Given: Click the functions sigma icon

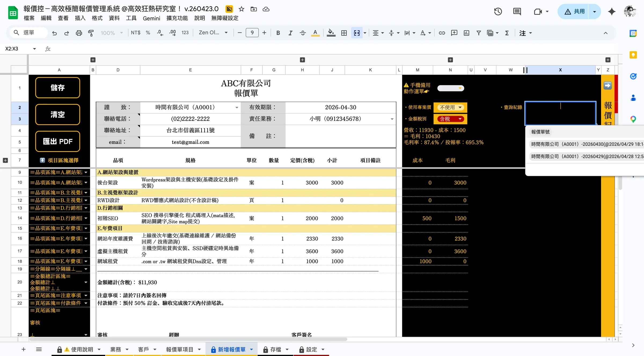Looking at the screenshot, I should (507, 33).
